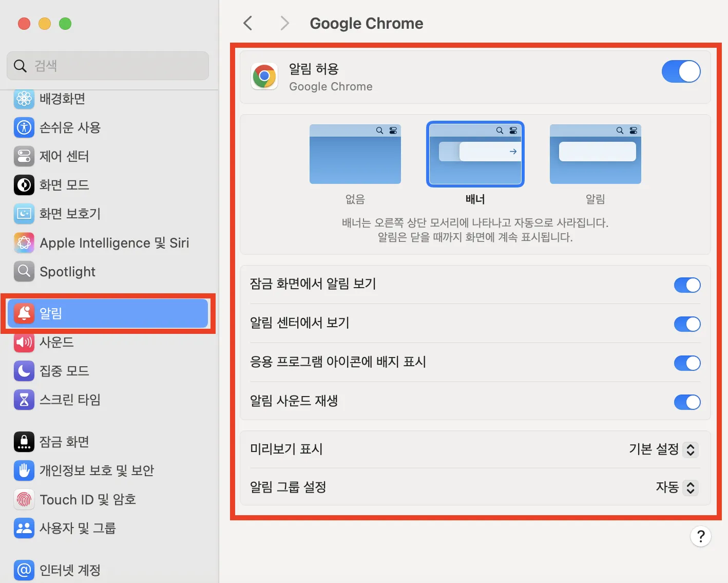The width and height of the screenshot is (728, 583).
Task: Open 스크린 타임 settings
Action: pyautogui.click(x=108, y=400)
